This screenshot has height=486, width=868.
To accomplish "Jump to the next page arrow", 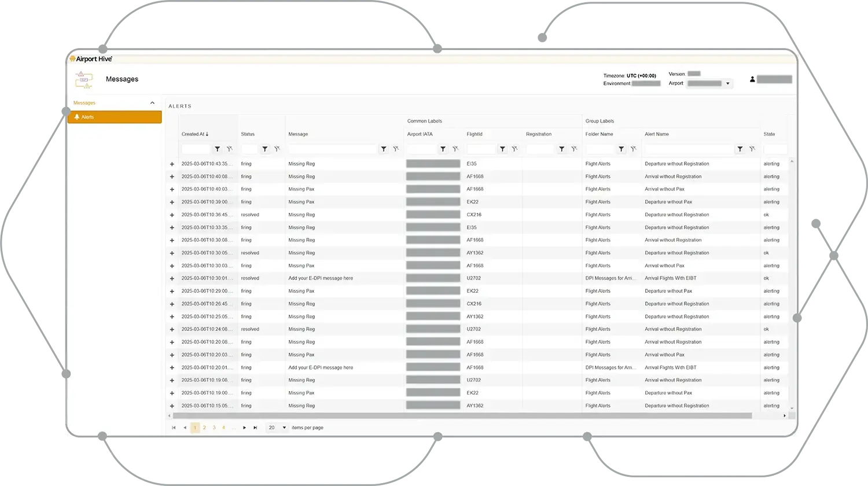I will click(x=244, y=428).
